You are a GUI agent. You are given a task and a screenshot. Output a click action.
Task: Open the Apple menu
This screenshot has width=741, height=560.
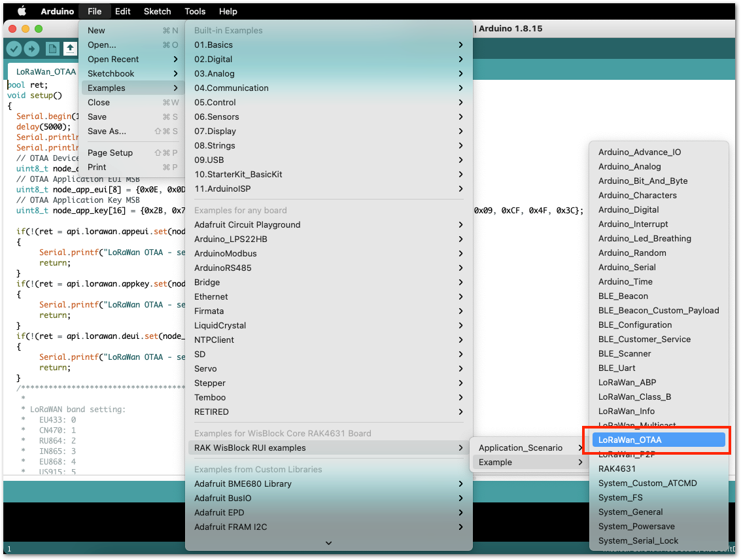coord(22,11)
